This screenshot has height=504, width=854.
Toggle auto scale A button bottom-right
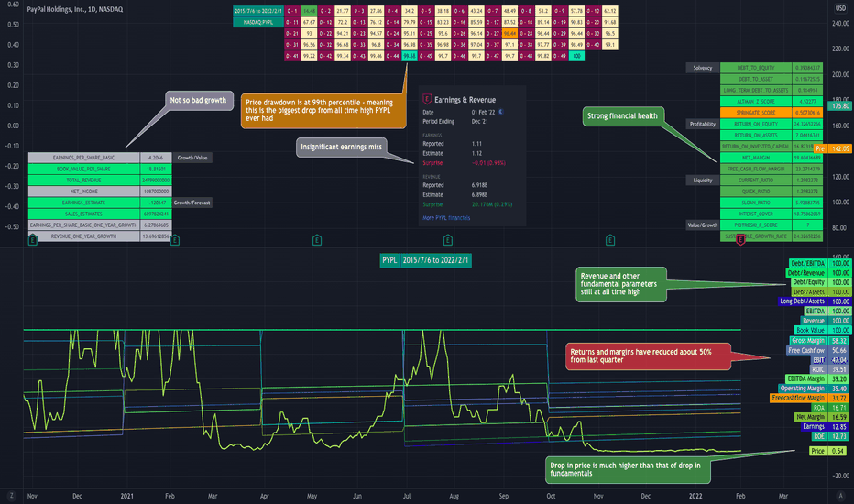point(841,496)
